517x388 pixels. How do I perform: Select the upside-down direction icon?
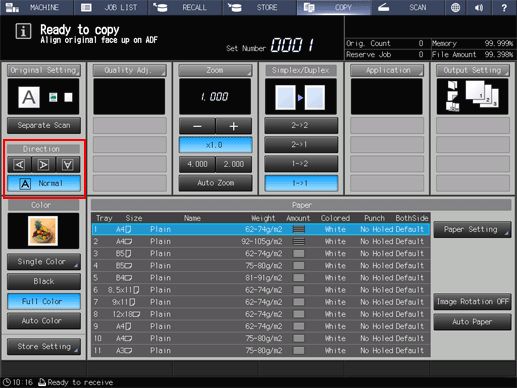coord(68,164)
